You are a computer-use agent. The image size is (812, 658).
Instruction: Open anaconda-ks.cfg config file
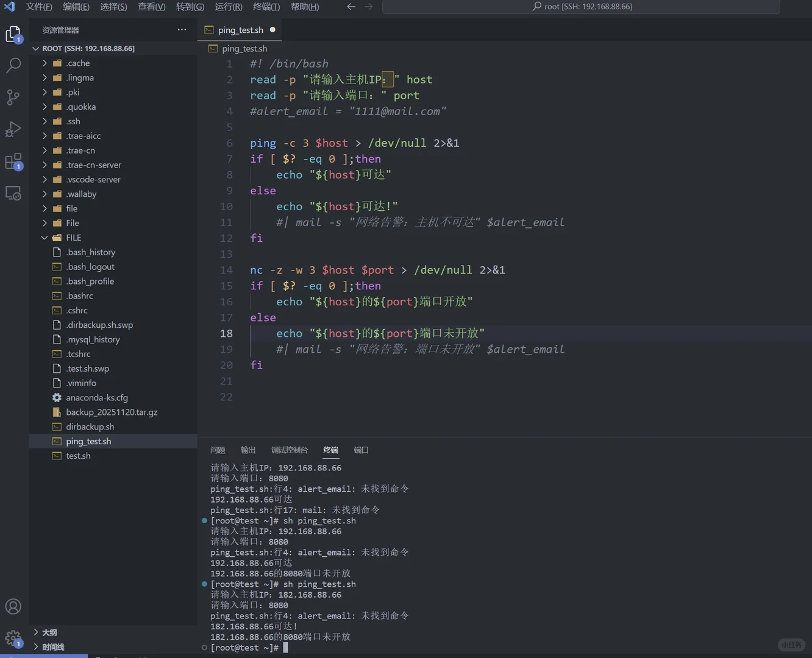[113, 398]
